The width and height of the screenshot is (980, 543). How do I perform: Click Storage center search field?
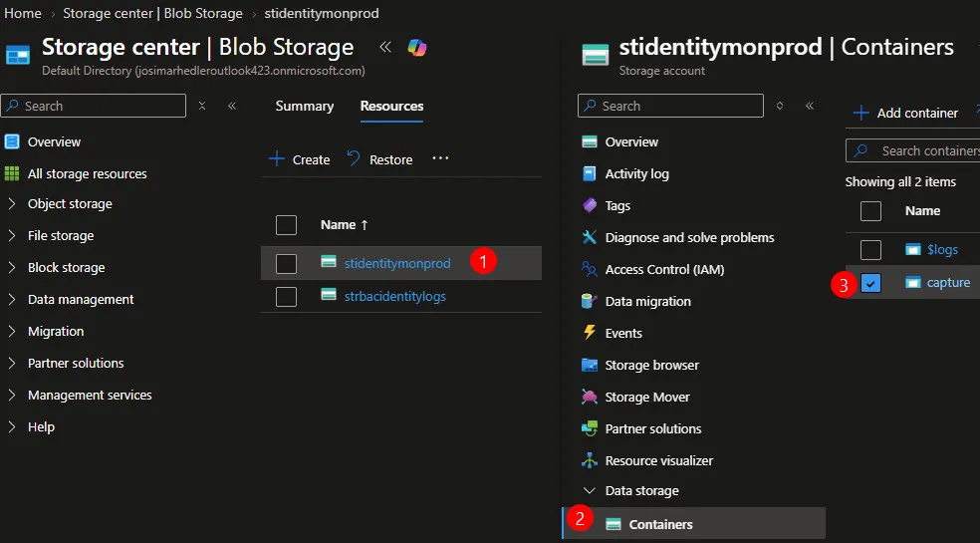pyautogui.click(x=94, y=106)
